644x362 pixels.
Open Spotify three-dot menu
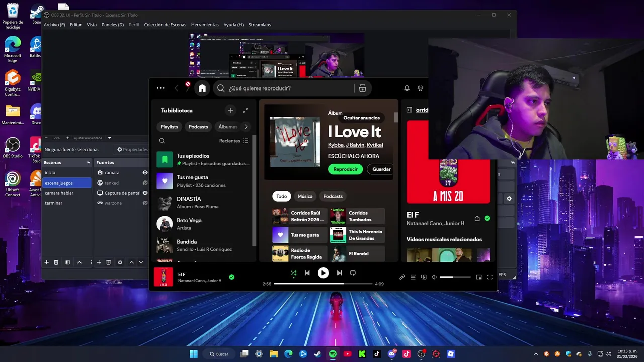pyautogui.click(x=160, y=88)
